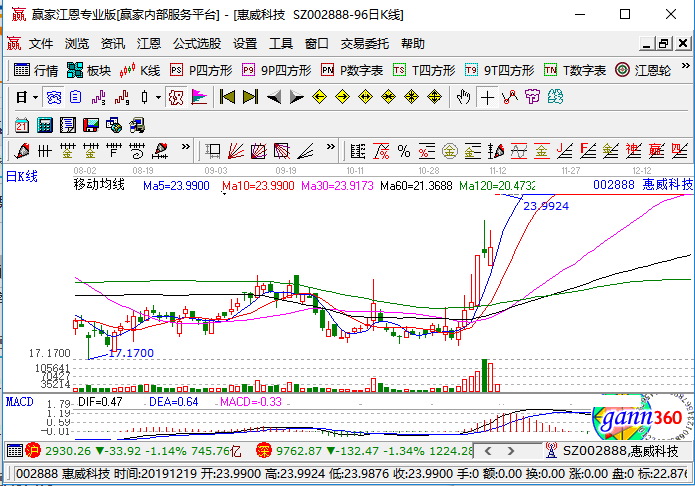Expand the top toolbar overflow chevron
Viewport: 695px width, 486px height.
[685, 66]
